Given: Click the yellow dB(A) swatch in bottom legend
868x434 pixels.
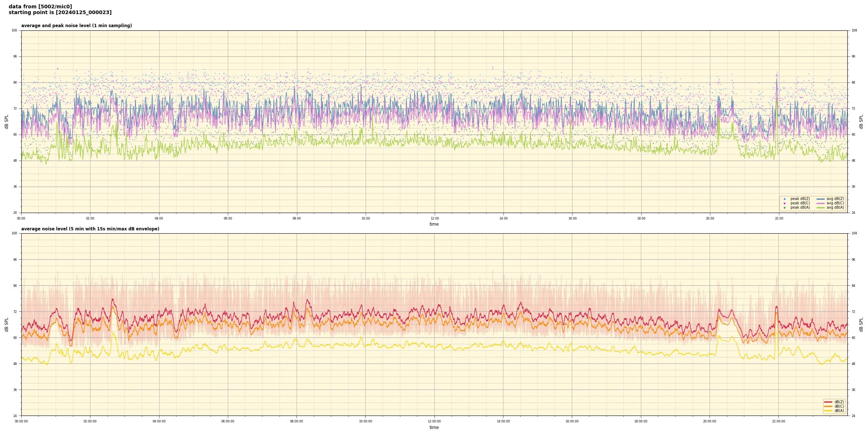Looking at the screenshot, I should click(x=828, y=410).
